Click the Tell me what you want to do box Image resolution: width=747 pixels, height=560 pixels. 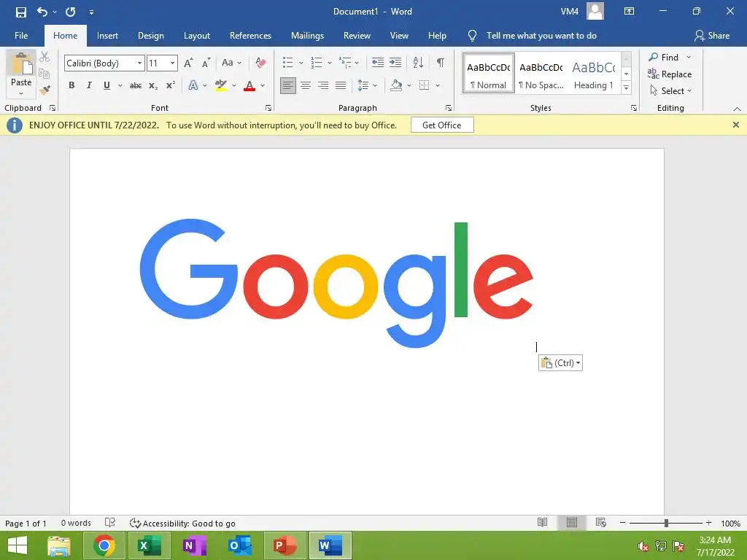coord(541,36)
